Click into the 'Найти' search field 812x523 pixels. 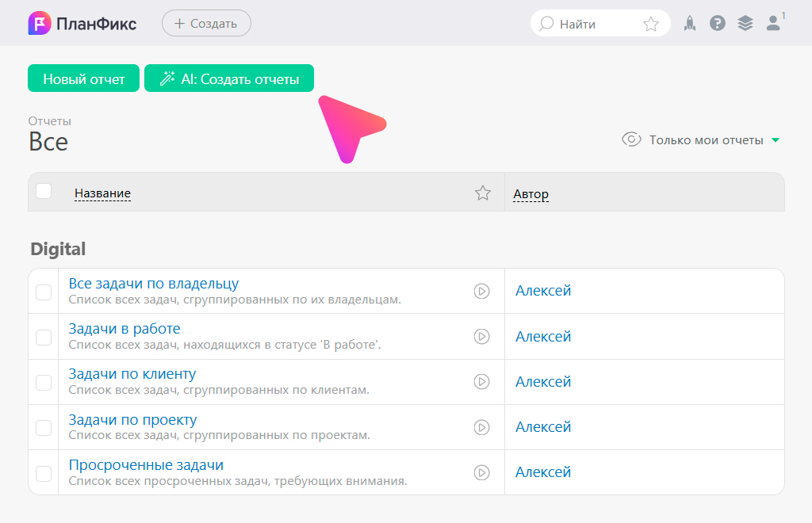591,24
